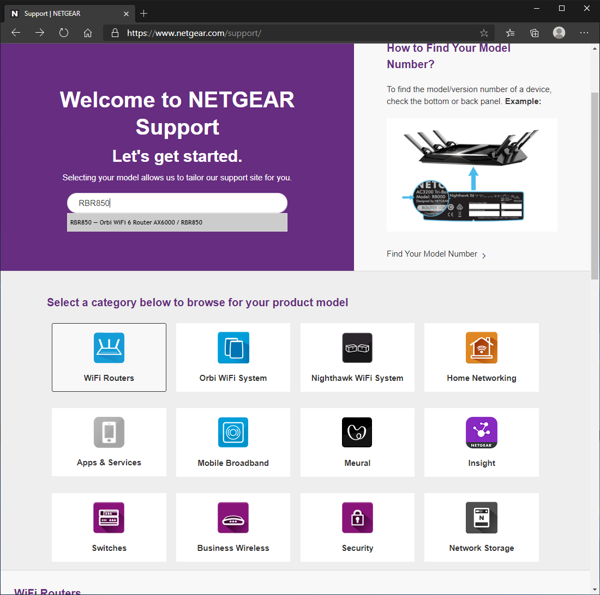
Task: Select the Network Storage icon
Action: pos(481,517)
